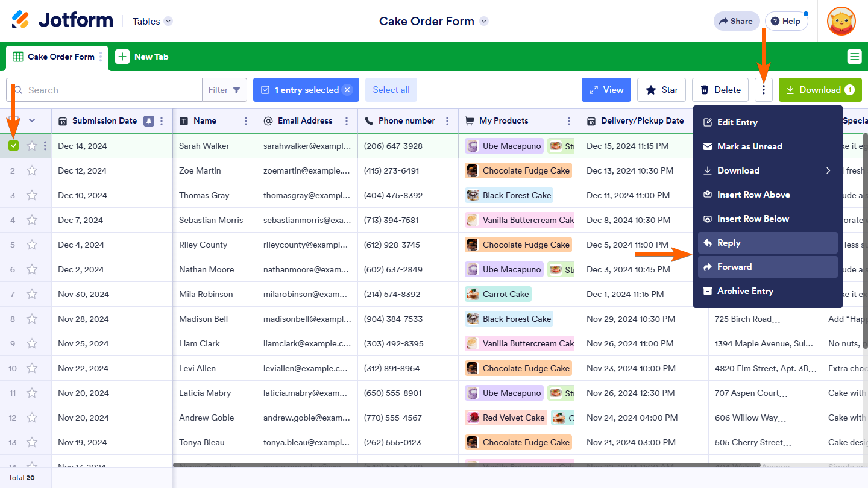Open the hamburger menu on the green tab bar

pos(854,57)
